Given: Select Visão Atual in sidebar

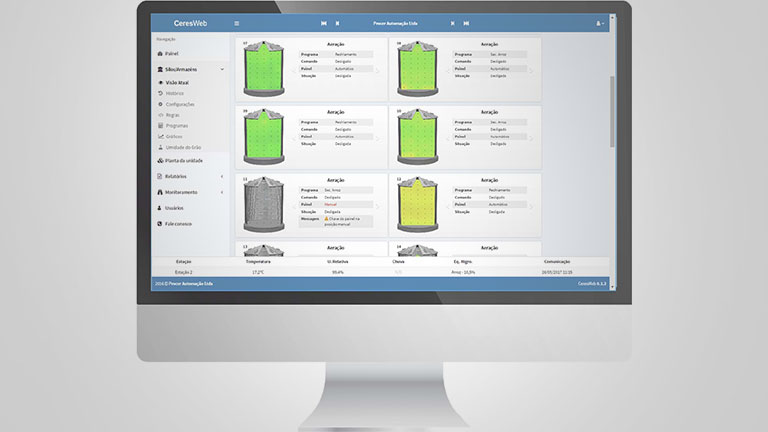Looking at the screenshot, I should coord(177,82).
